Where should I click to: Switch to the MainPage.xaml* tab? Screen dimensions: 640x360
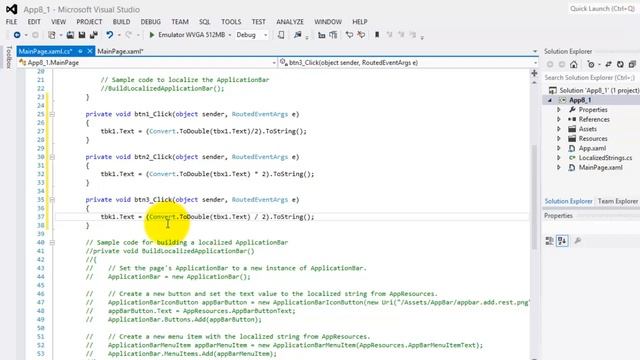[x=120, y=51]
